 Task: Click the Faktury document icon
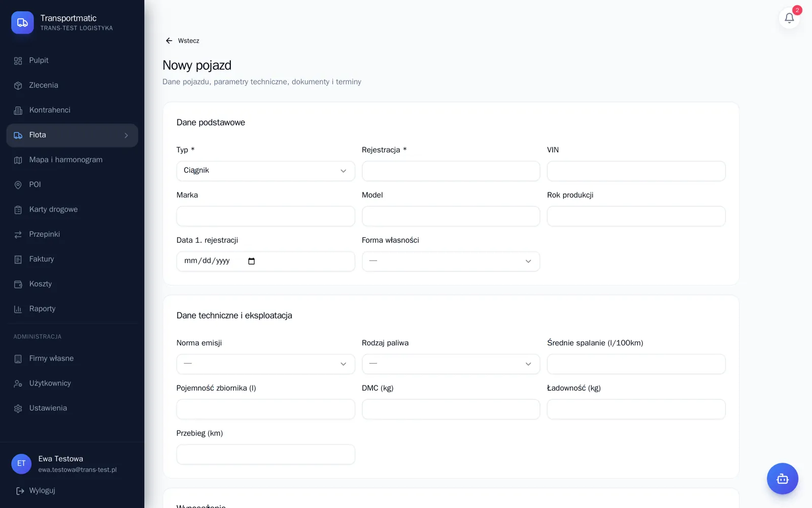click(x=18, y=260)
